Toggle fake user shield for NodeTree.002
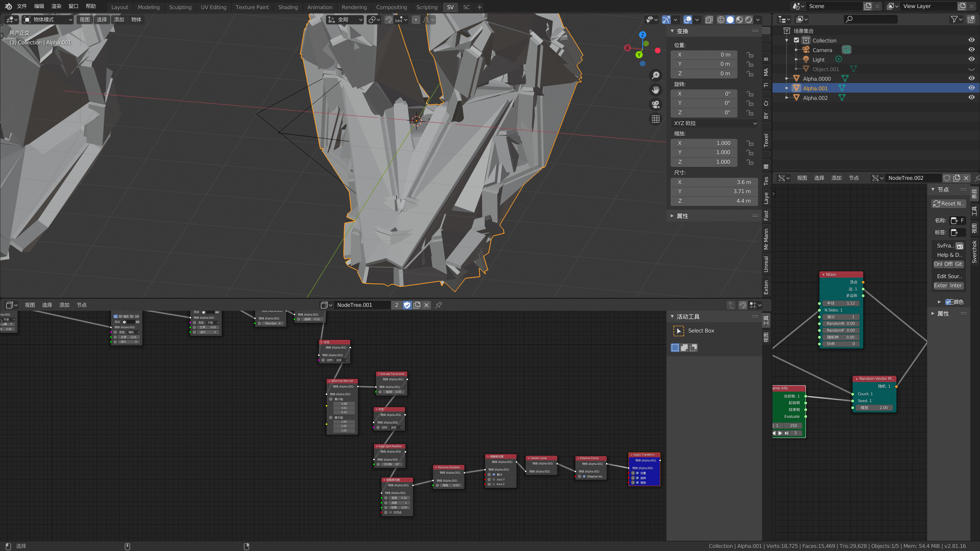 point(947,178)
